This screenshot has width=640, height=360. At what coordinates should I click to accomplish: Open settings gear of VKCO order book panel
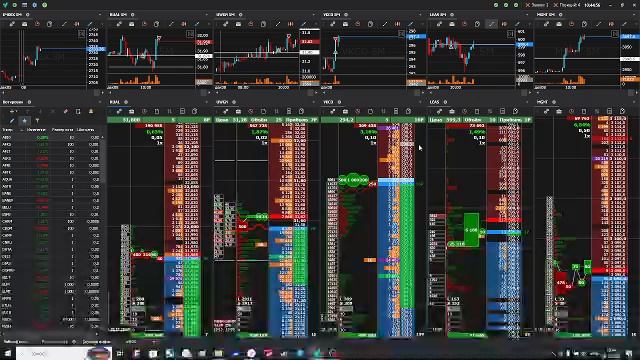click(340, 102)
